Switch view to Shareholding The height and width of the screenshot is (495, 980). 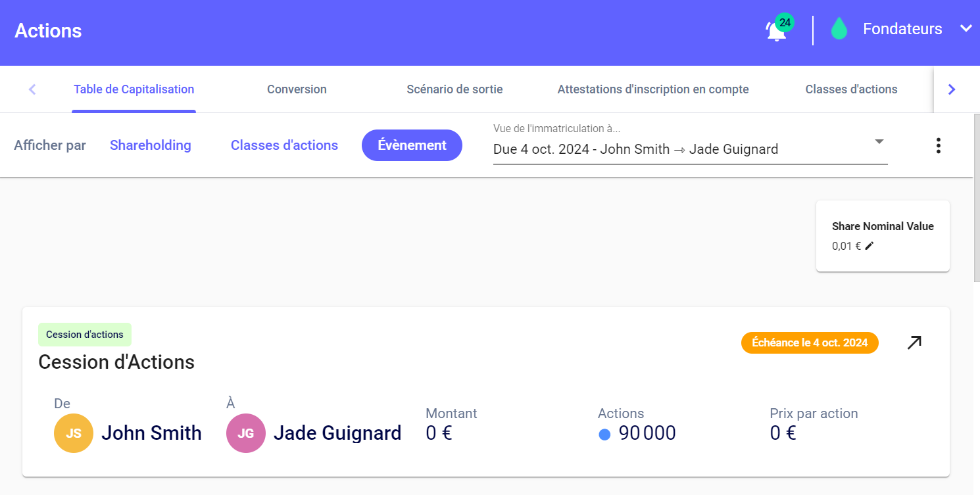click(150, 145)
